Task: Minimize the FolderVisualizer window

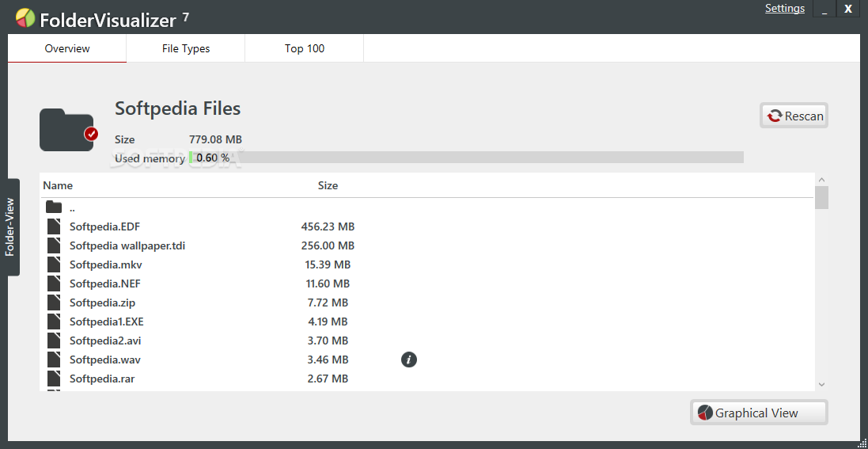Action: pyautogui.click(x=824, y=9)
